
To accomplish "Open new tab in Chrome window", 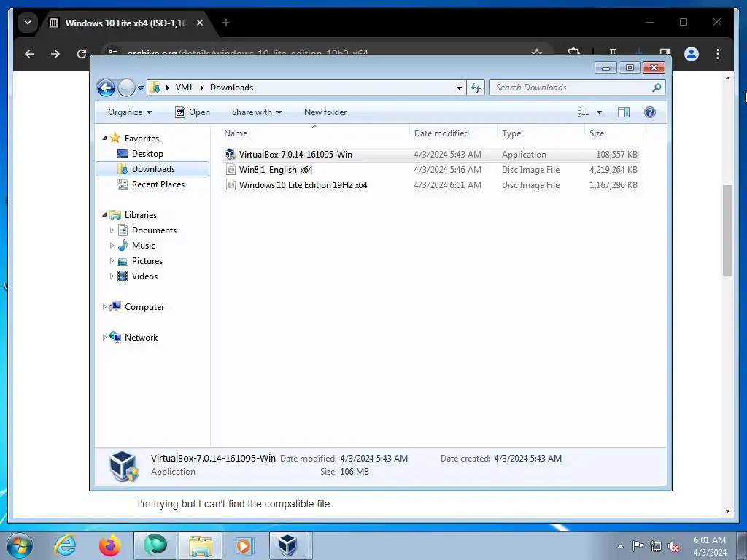I will [226, 23].
